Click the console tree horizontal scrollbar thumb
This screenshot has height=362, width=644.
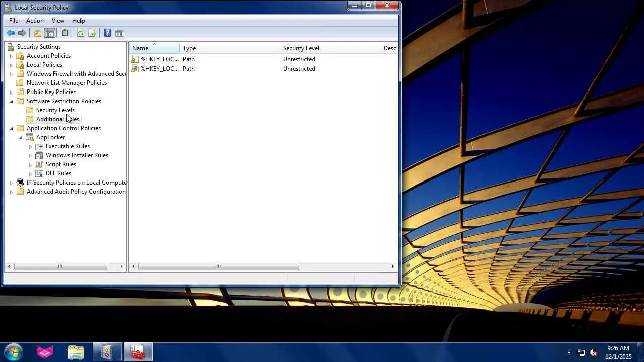60,266
